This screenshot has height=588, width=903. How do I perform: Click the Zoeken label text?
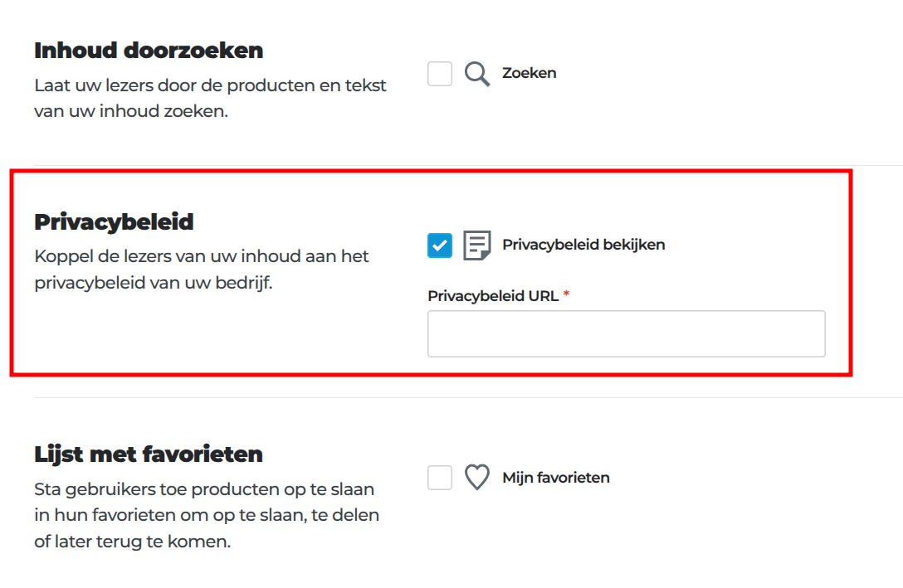click(529, 73)
